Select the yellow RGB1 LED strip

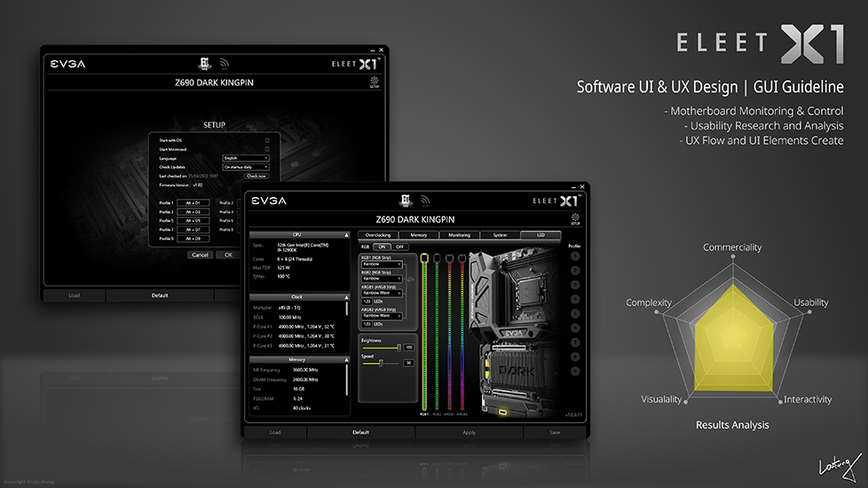click(424, 336)
